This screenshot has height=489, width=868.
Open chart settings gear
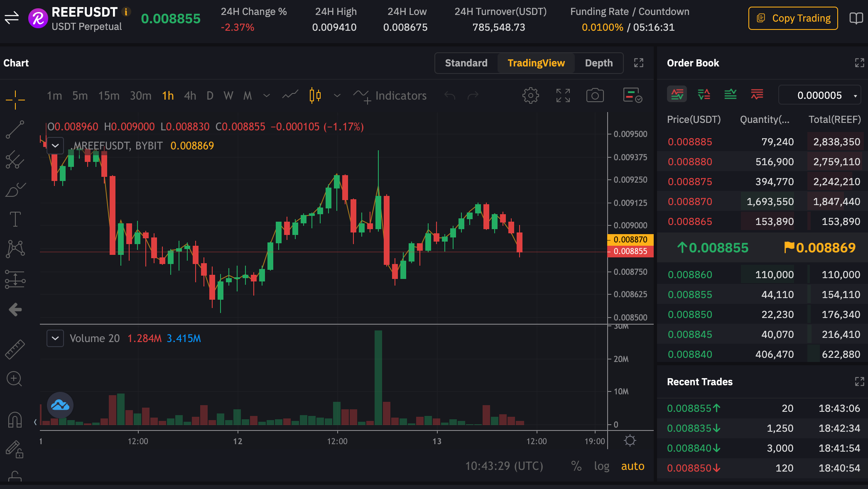(530, 95)
